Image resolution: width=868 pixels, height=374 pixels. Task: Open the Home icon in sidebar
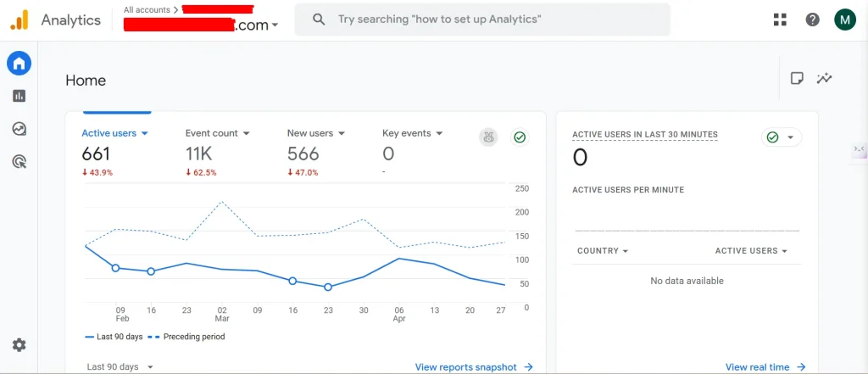coord(19,64)
